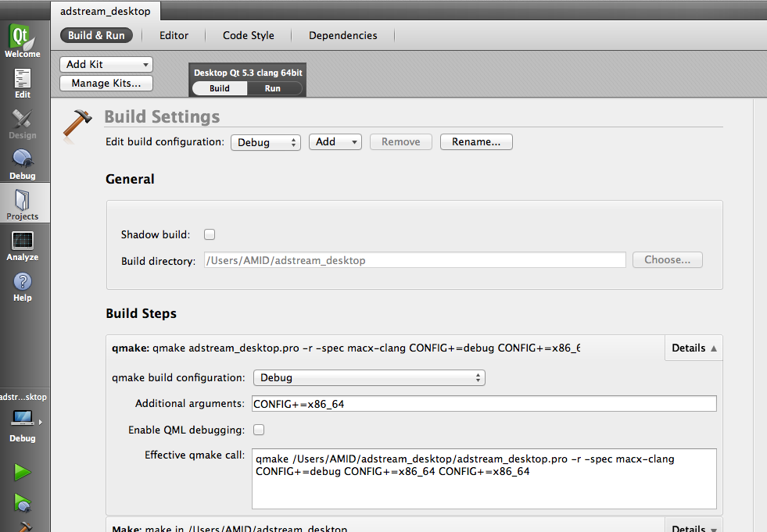The image size is (767, 532).
Task: Enable QML debugging checkbox
Action: click(x=259, y=430)
